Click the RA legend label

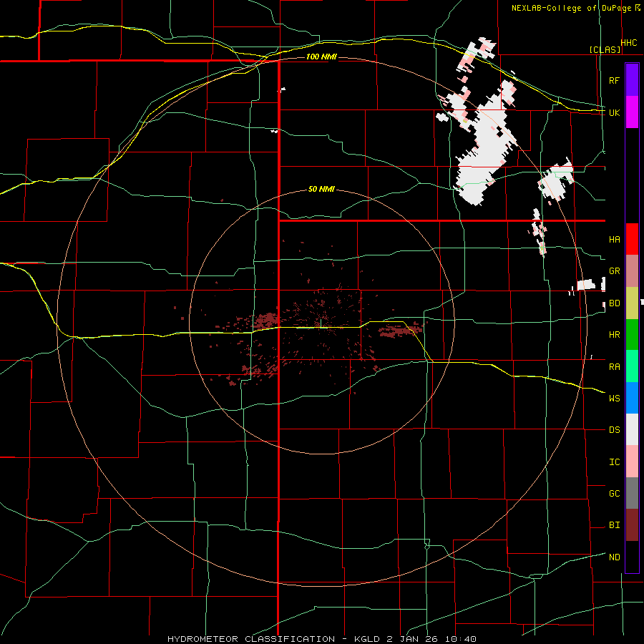point(614,366)
